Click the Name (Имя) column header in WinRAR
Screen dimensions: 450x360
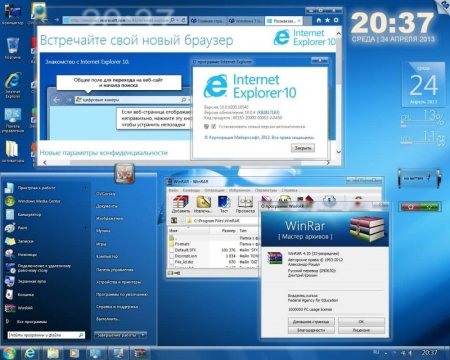(x=189, y=230)
